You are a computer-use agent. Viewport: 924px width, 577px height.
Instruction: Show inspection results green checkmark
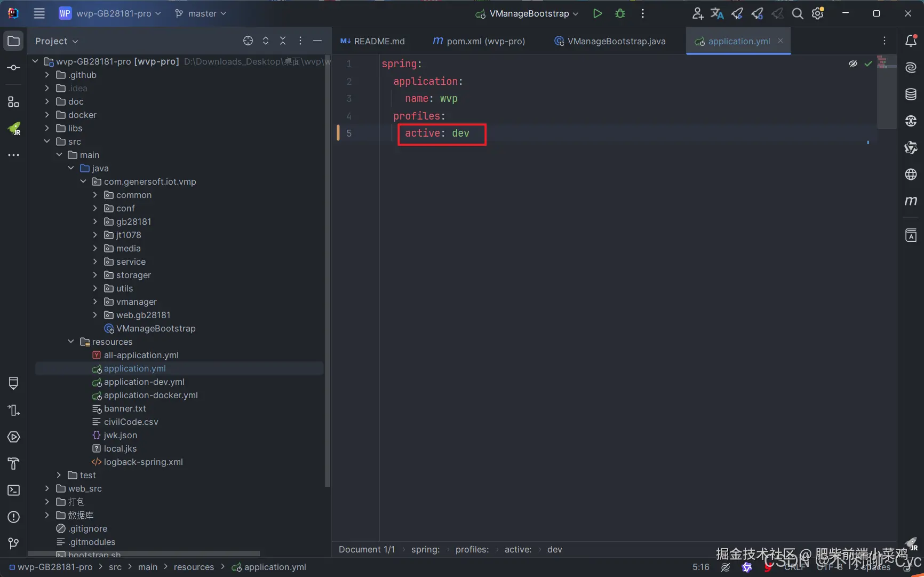(868, 64)
